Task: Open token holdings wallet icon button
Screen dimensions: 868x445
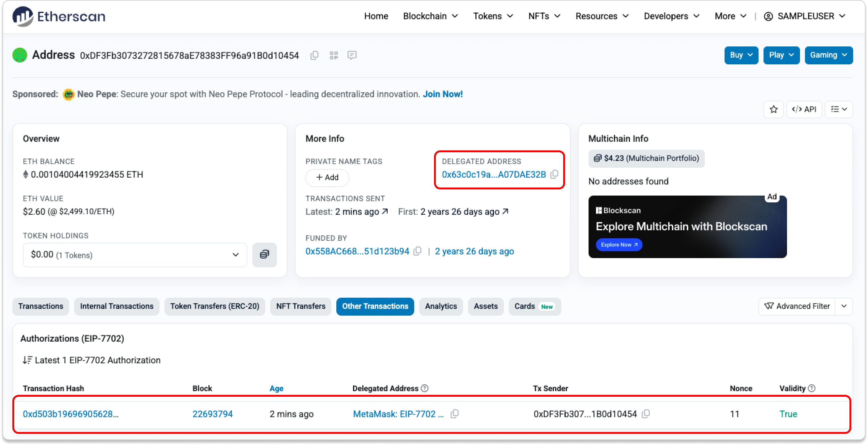Action: point(265,255)
